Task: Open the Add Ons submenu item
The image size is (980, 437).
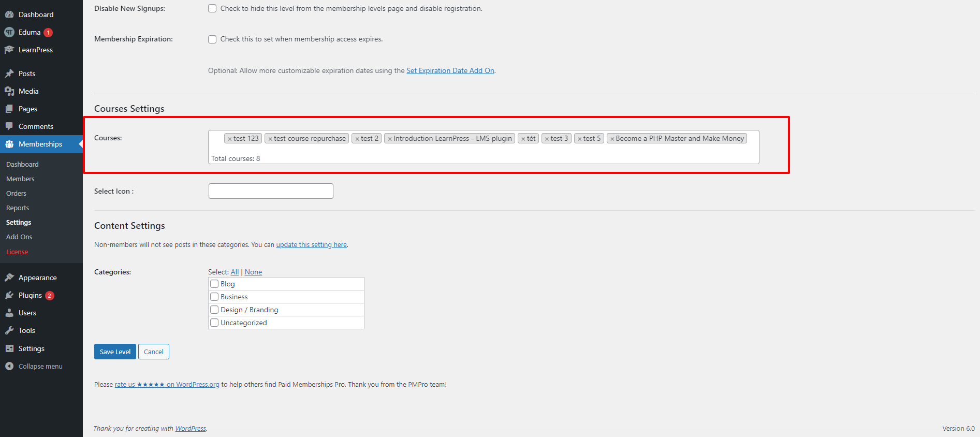Action: [x=19, y=237]
